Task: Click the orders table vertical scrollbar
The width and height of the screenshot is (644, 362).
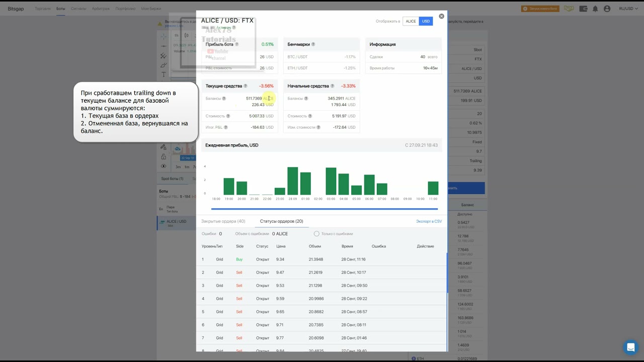Action: [x=447, y=273]
